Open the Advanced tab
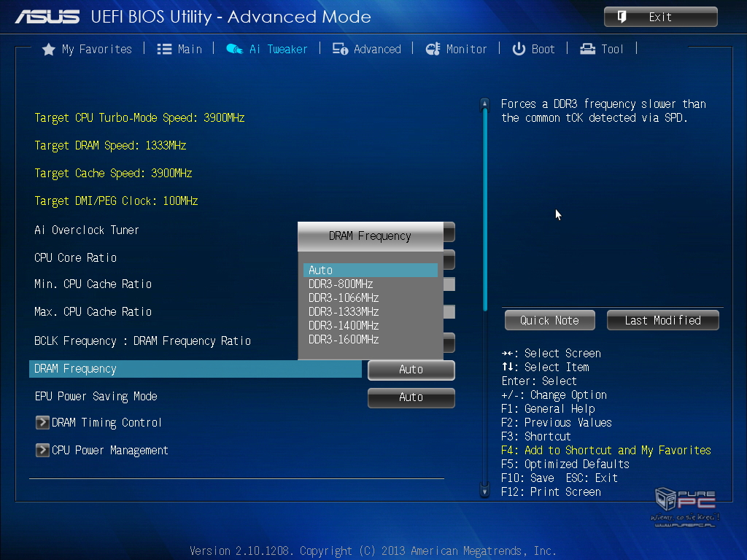Viewport: 747px width, 560px height. click(376, 50)
